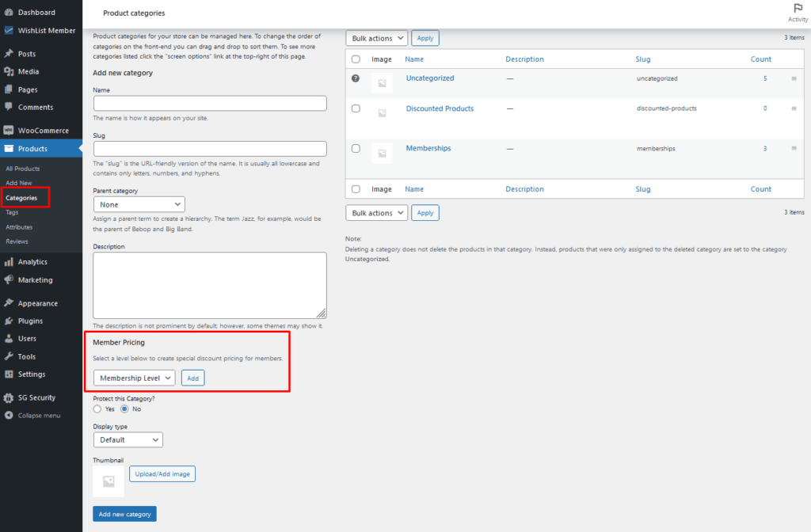Click the Memberships placeholder image
The width and height of the screenshot is (811, 532).
pyautogui.click(x=382, y=153)
